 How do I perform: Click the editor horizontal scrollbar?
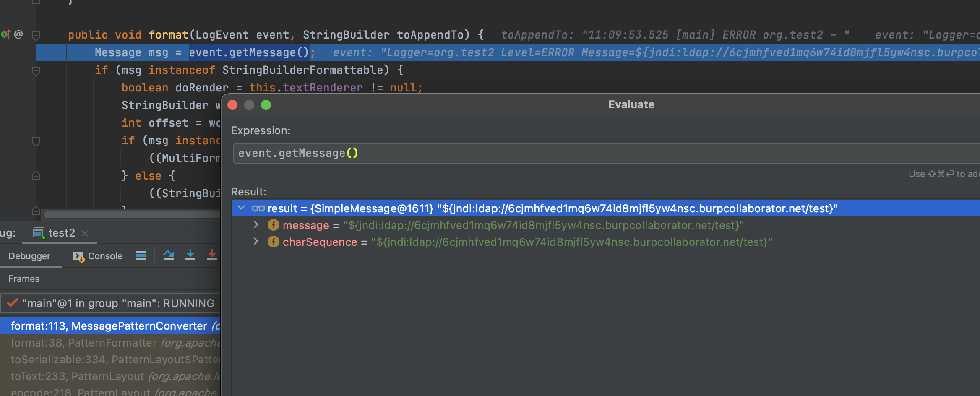[x=132, y=214]
